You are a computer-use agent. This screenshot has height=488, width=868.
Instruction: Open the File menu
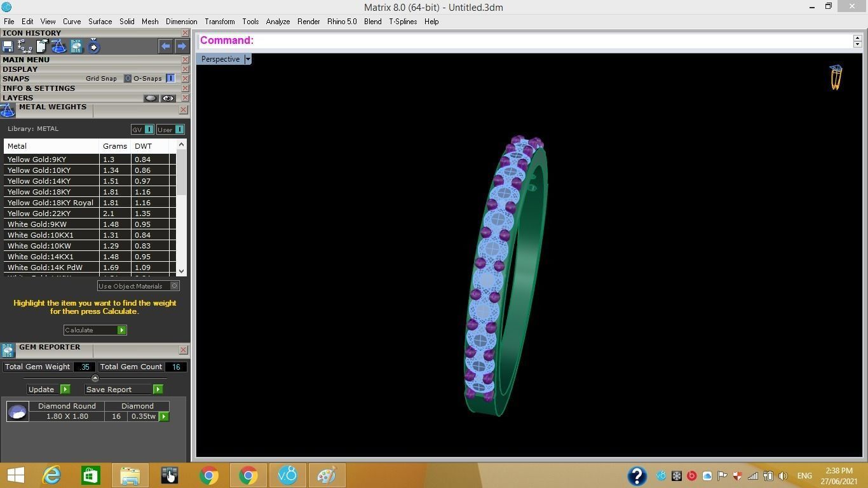(9, 22)
